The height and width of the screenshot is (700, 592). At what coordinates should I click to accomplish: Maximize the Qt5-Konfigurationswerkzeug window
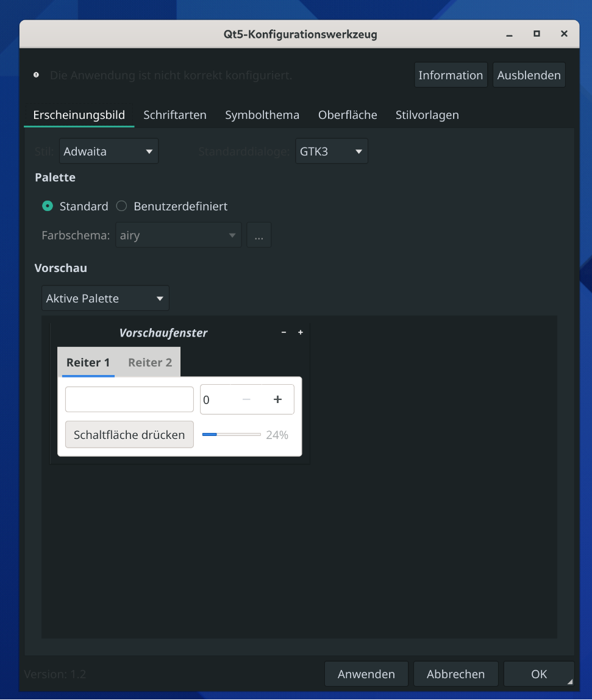537,34
